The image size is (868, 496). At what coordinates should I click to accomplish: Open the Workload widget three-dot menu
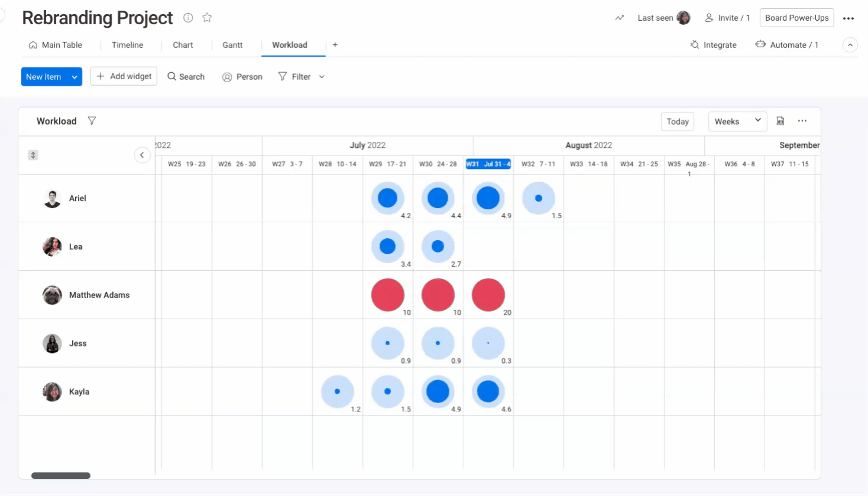pos(802,121)
